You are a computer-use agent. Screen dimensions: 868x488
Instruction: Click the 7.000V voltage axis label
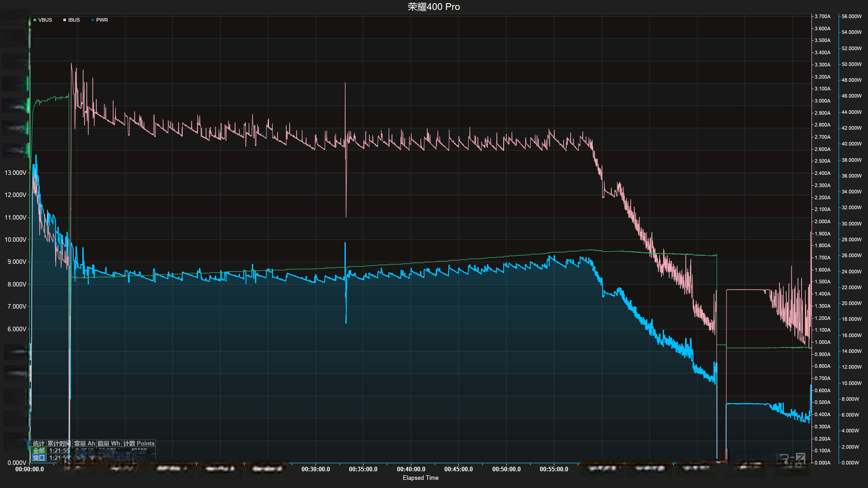click(x=17, y=306)
